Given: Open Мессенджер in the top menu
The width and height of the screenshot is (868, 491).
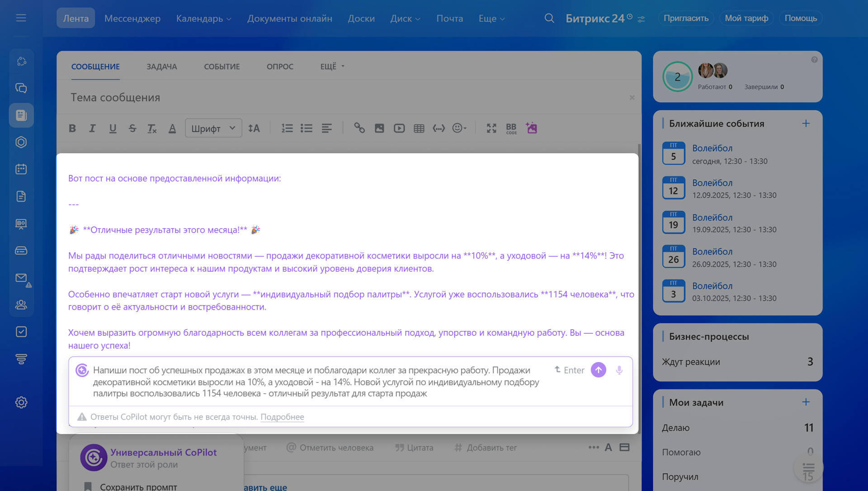Looking at the screenshot, I should click(x=132, y=19).
